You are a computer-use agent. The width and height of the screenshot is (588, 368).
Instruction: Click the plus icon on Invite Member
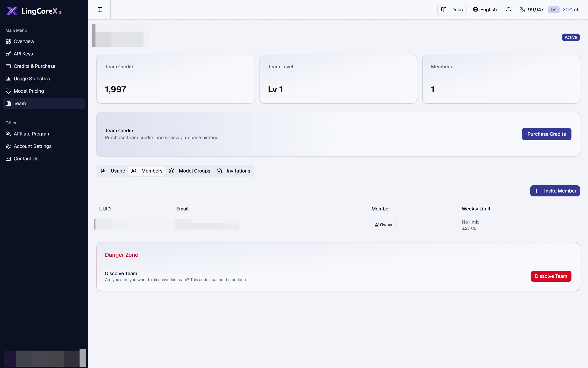click(537, 191)
